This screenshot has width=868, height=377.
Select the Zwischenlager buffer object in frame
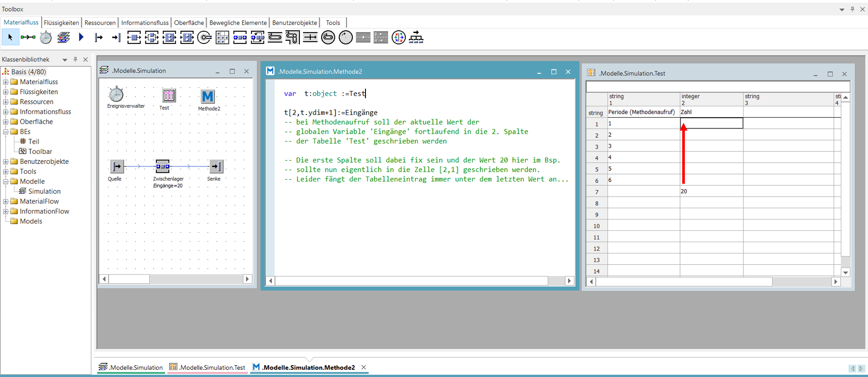tap(163, 166)
